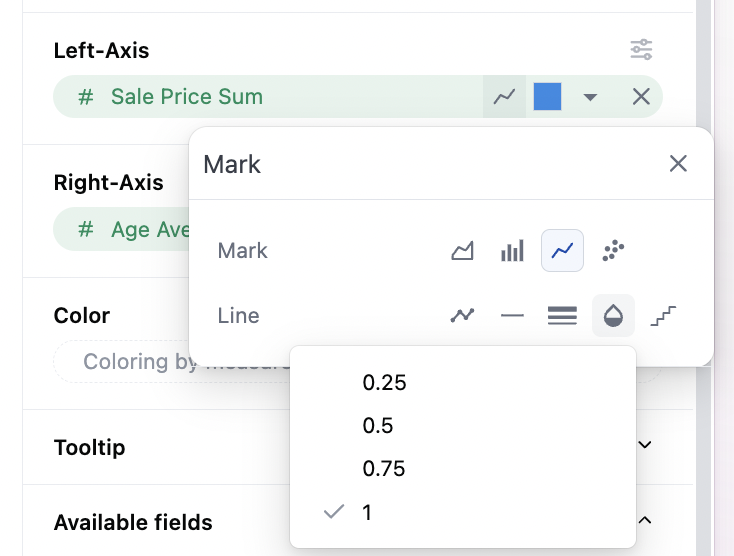The height and width of the screenshot is (556, 734).
Task: Select the stepped line icon
Action: pos(663,316)
